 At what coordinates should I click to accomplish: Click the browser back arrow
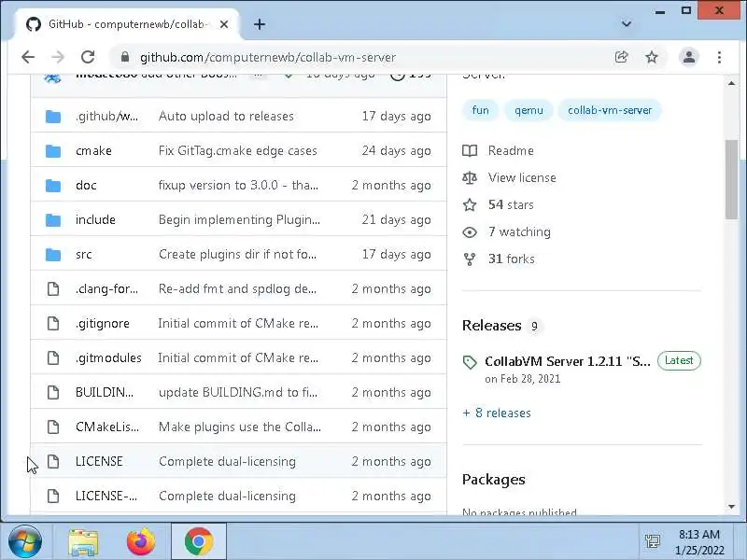point(28,57)
